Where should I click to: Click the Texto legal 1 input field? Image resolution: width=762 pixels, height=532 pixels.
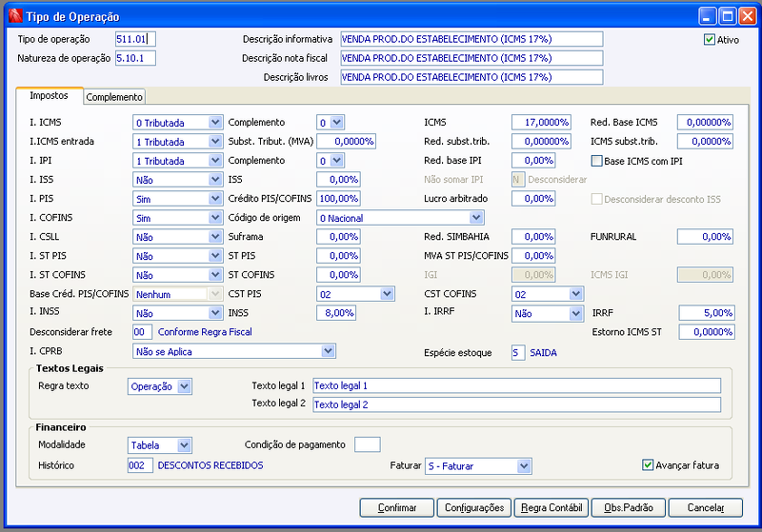tap(516, 385)
